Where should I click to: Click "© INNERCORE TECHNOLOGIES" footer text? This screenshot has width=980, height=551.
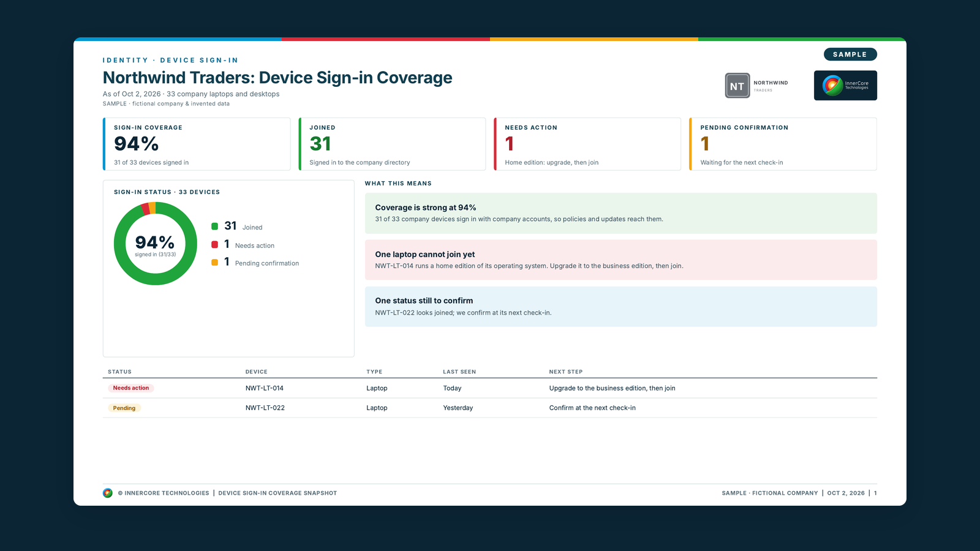coord(164,493)
